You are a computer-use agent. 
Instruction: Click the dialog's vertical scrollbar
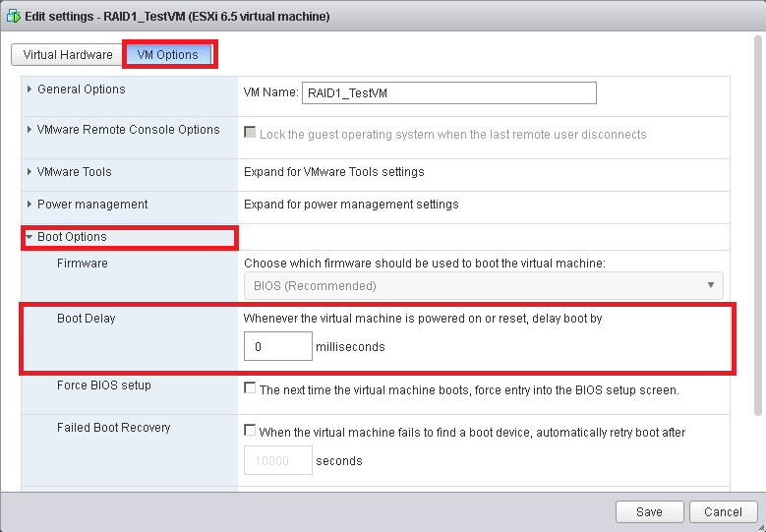pos(757,226)
